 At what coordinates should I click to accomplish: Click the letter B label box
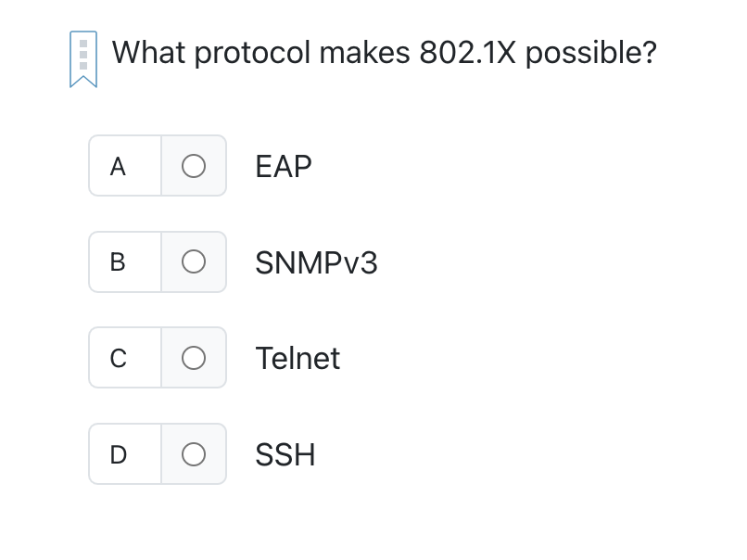tap(118, 261)
